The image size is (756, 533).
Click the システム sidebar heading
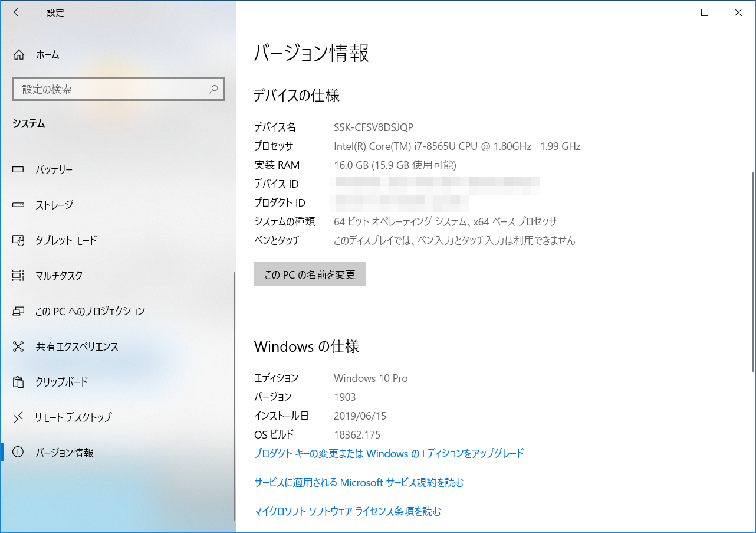tap(29, 124)
